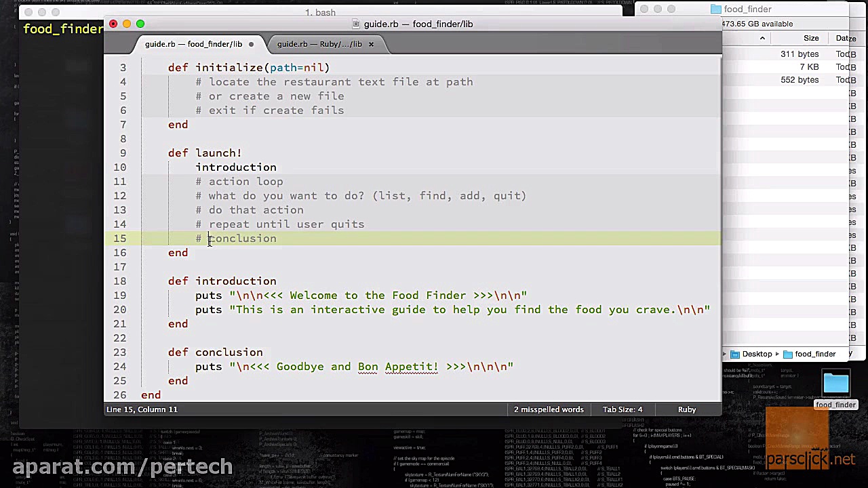
Task: Click the introduction call on line 10
Action: tap(236, 167)
